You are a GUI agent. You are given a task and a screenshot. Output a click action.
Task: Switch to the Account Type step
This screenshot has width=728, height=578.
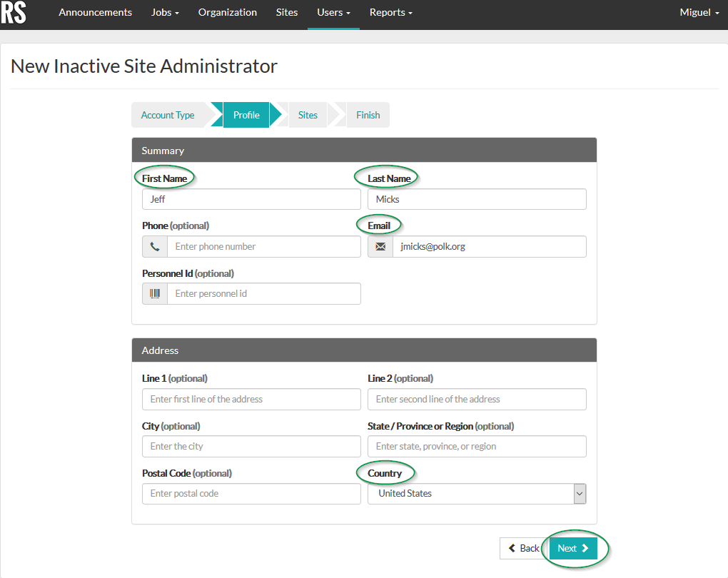click(x=168, y=115)
